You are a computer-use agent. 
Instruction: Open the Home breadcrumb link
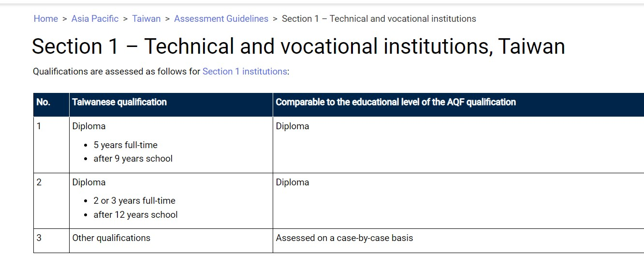[45, 19]
